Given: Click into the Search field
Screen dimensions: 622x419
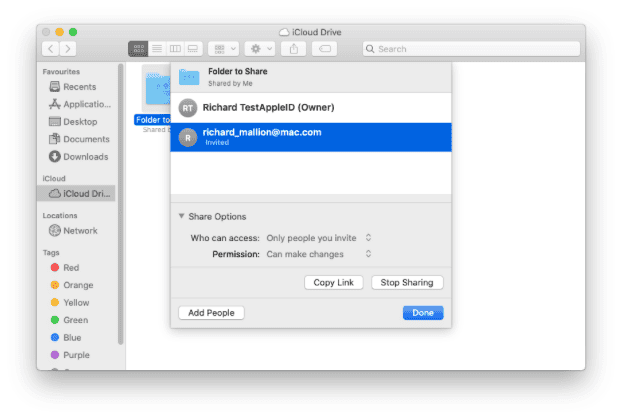Looking at the screenshot, I should click(471, 49).
